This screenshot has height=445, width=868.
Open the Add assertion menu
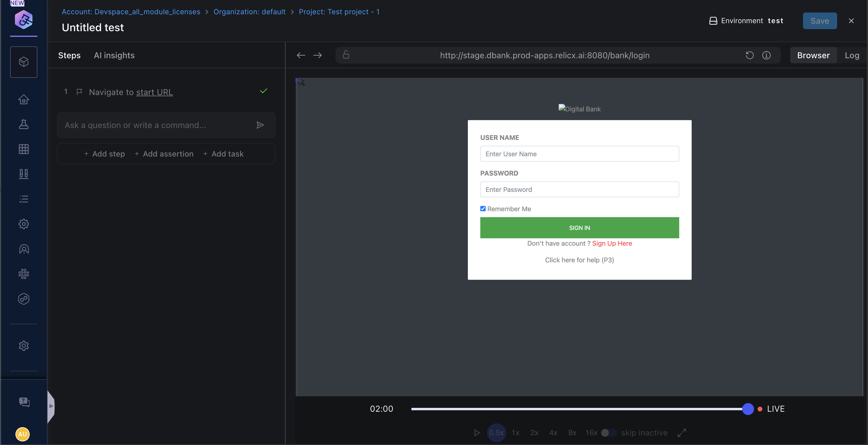[164, 154]
